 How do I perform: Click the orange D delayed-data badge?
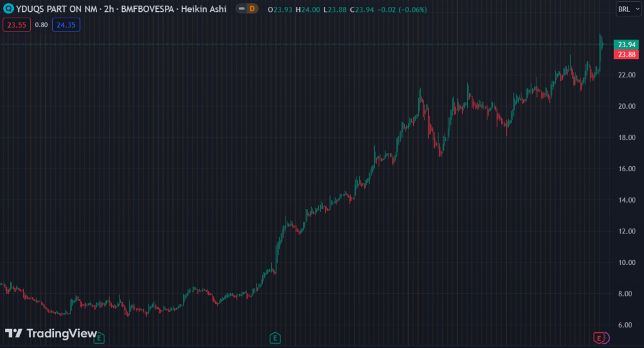pyautogui.click(x=252, y=9)
